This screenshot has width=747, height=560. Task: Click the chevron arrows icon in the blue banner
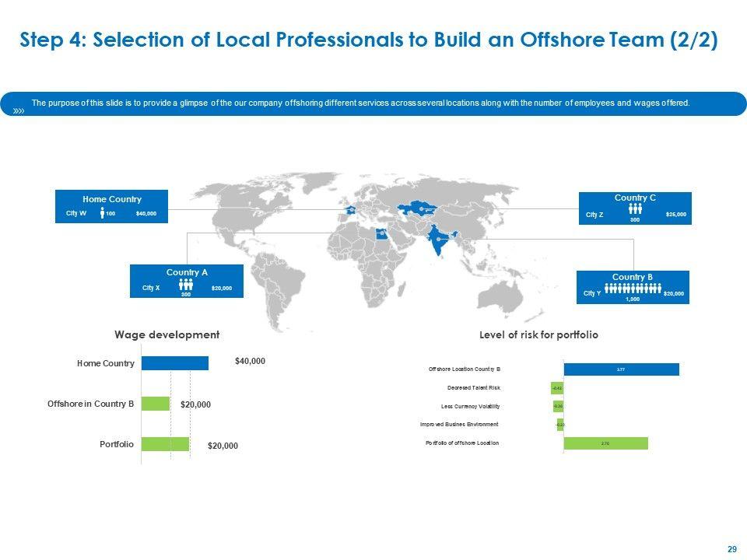[x=19, y=111]
